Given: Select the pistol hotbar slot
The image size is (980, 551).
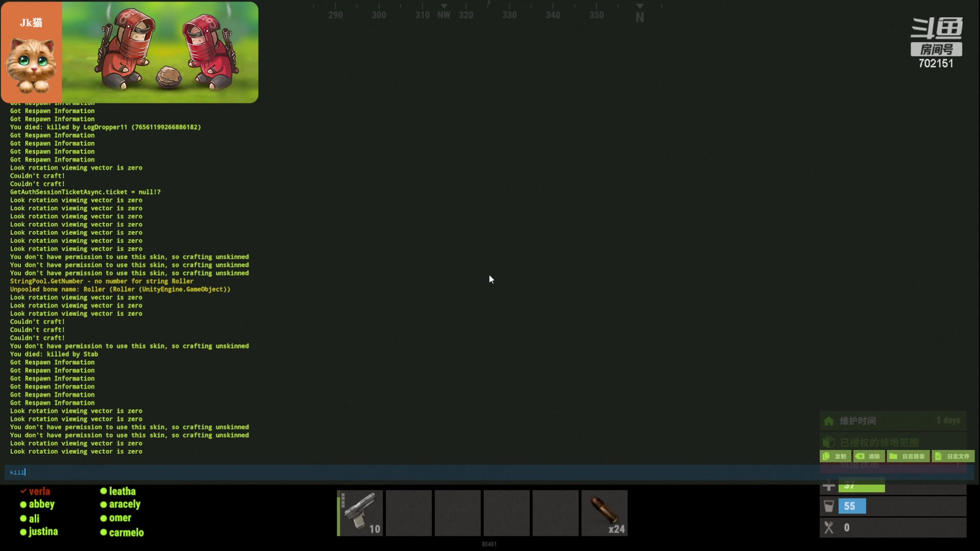Looking at the screenshot, I should coord(360,513).
